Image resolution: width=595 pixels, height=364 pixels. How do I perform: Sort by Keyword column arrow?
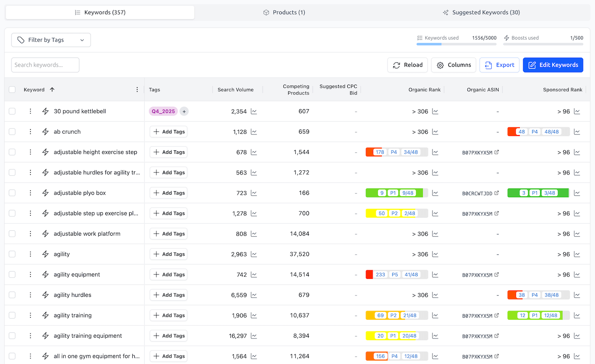pos(52,90)
